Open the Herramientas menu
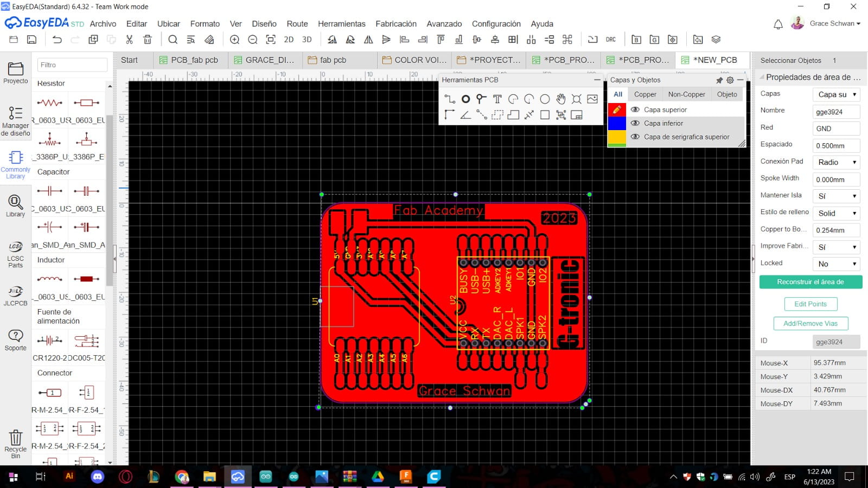The width and height of the screenshot is (868, 488). click(x=342, y=24)
